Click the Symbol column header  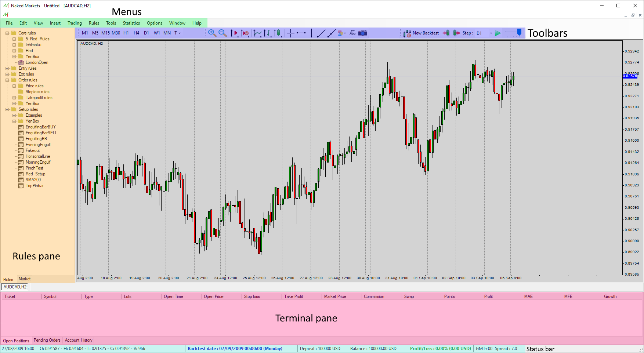(x=61, y=296)
